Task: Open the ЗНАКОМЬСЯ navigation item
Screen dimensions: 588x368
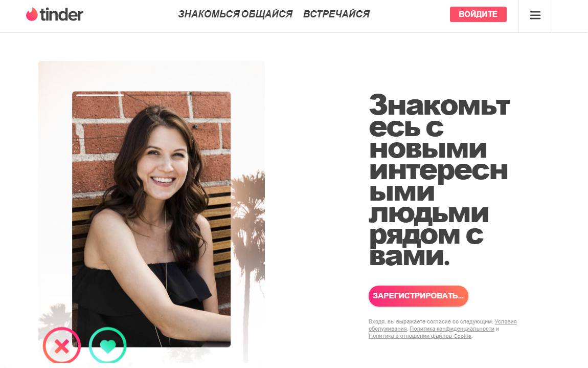Action: (209, 14)
